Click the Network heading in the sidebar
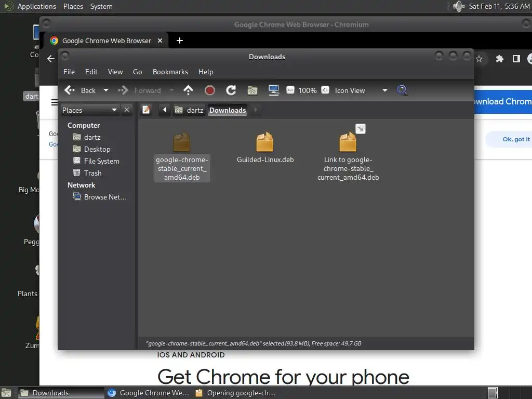The image size is (532, 399). tap(82, 185)
